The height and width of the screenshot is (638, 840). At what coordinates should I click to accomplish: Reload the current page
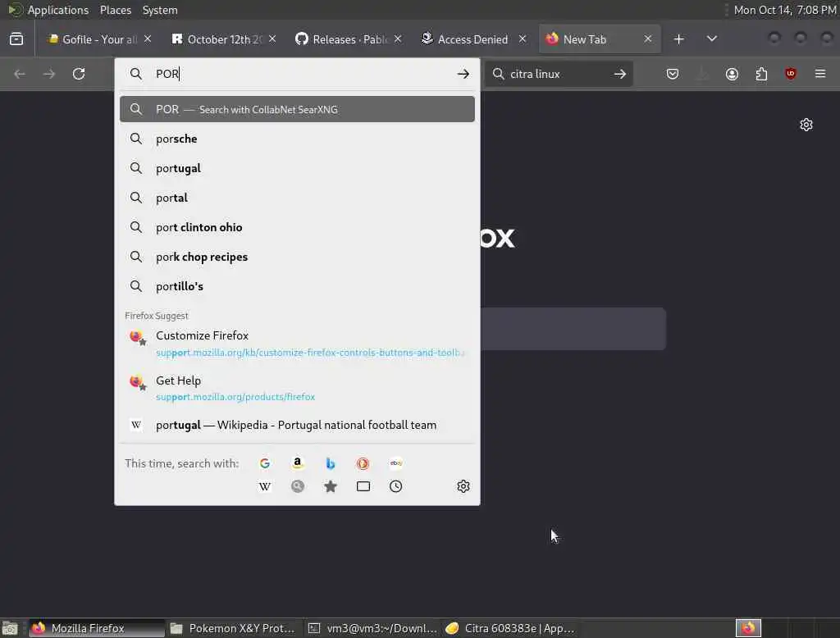pyautogui.click(x=79, y=74)
